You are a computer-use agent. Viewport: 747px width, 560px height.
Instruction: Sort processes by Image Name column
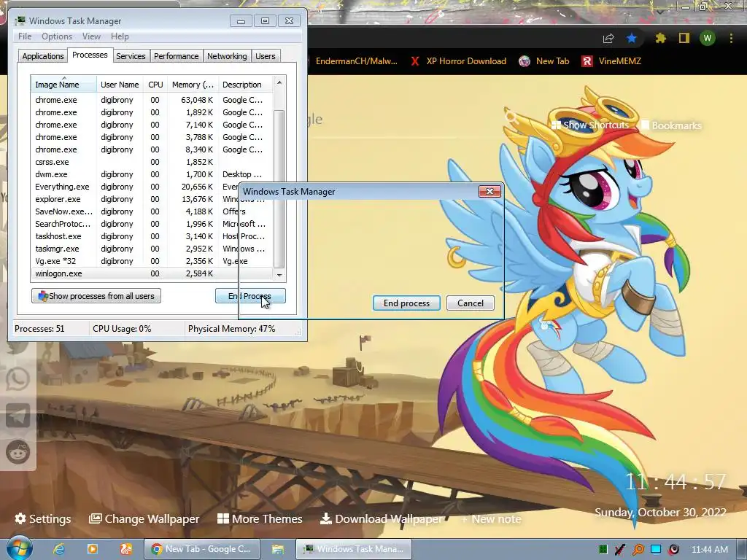click(64, 85)
